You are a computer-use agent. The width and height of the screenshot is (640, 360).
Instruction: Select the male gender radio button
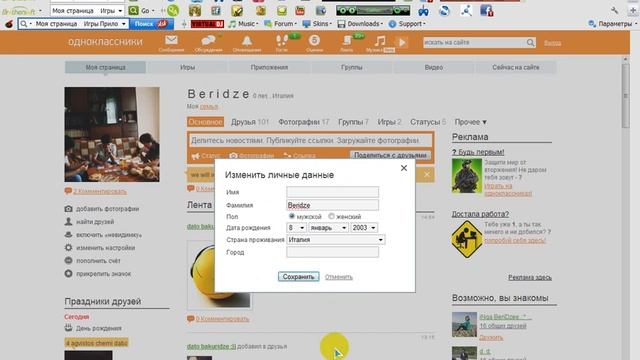291,216
